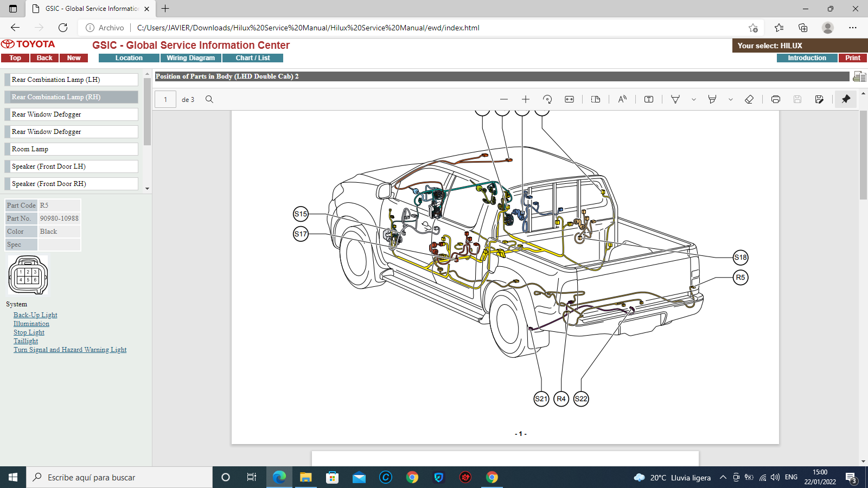This screenshot has width=868, height=488.
Task: Open File Explorer from taskbar
Action: coord(306,477)
